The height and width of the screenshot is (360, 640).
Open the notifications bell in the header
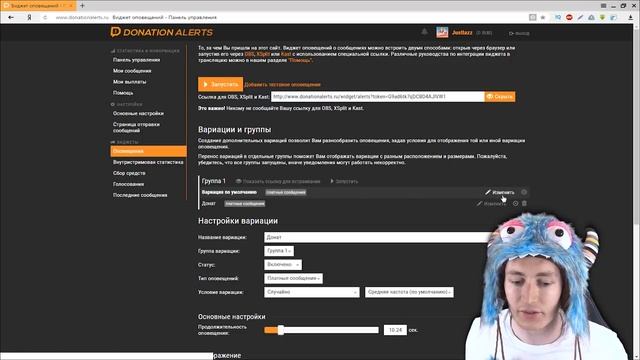pyautogui.click(x=424, y=32)
